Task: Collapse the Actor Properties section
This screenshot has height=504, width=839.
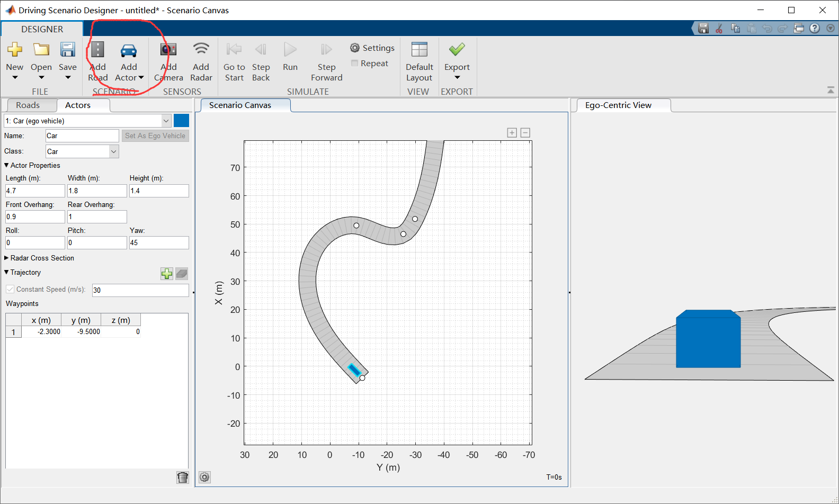Action: 6,165
